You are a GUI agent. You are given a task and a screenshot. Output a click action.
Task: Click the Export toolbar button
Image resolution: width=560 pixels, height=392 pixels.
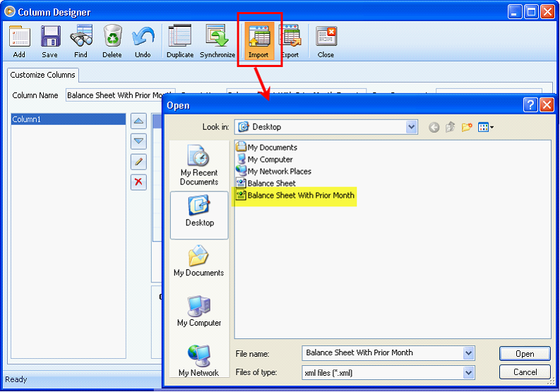[x=292, y=41]
